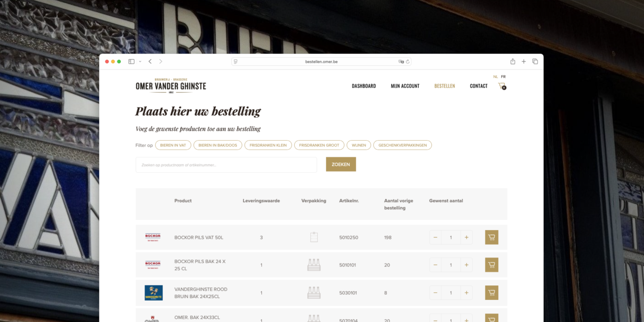Viewport: 644px width, 322px height.
Task: Click the keg packaging icon for Bockor Pils Vat
Action: (314, 237)
